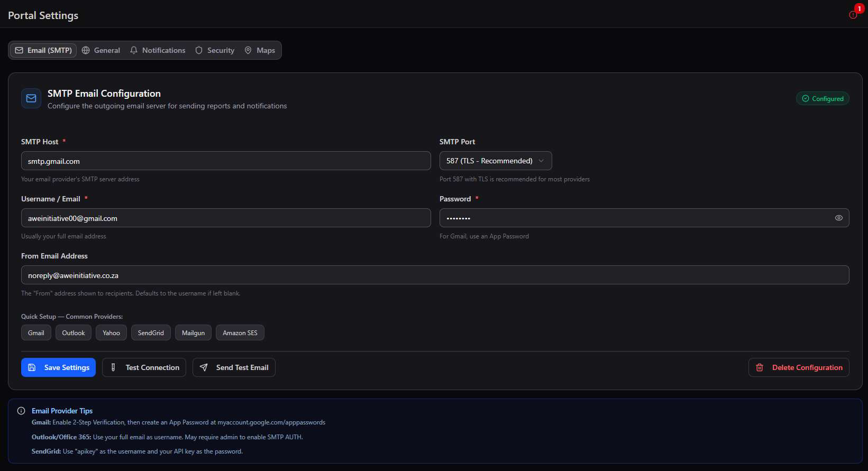Click the green check icon in Configured badge
868x471 pixels.
(806, 98)
